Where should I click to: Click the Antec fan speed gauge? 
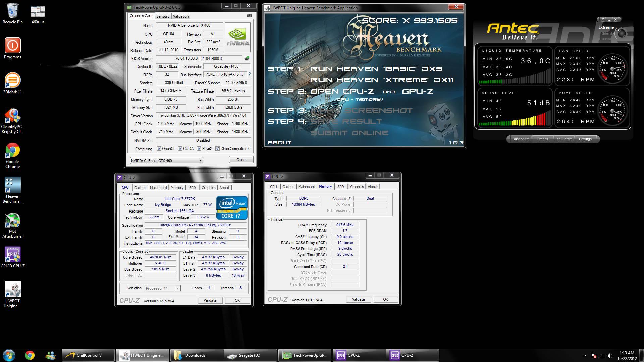point(612,68)
